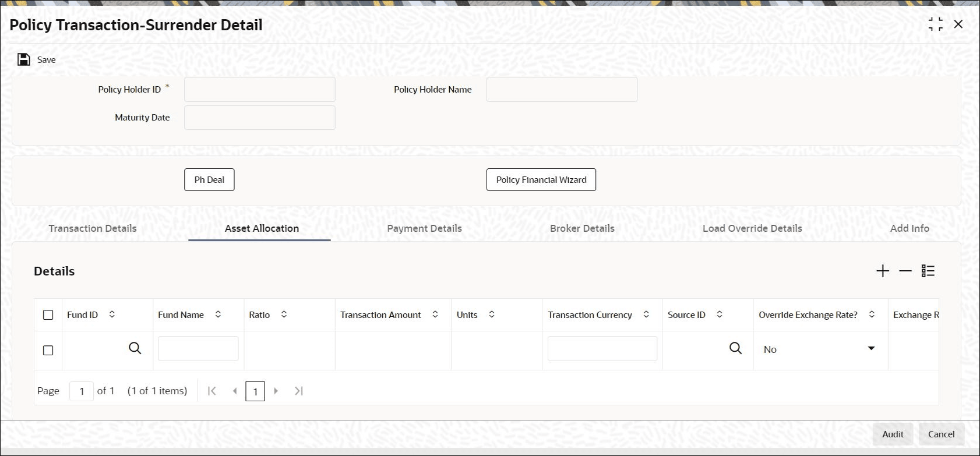This screenshot has height=456, width=980.
Task: Select the Asset Allocation tab
Action: 262,228
